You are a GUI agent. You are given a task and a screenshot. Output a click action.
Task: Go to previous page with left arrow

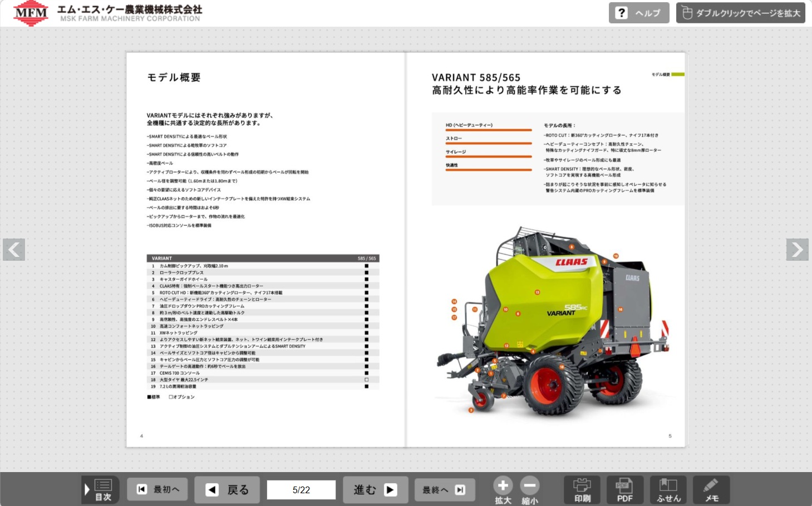pos(14,250)
